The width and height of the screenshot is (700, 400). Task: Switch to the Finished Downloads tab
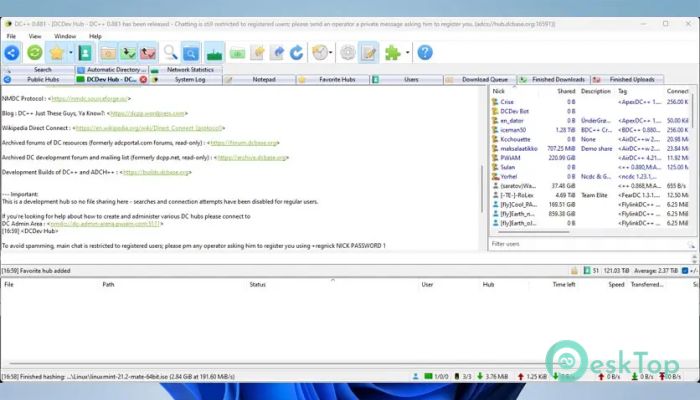(x=554, y=79)
